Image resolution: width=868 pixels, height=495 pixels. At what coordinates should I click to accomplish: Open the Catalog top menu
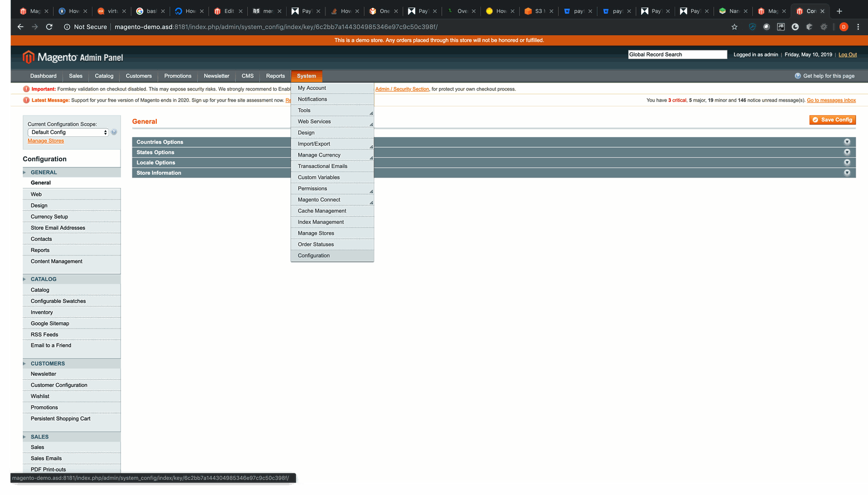click(x=104, y=76)
